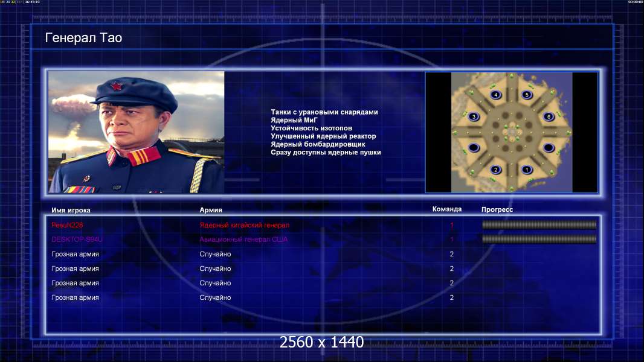Click PesuN228 loading progress bar
Screen dimensions: 644x362
tap(539, 224)
